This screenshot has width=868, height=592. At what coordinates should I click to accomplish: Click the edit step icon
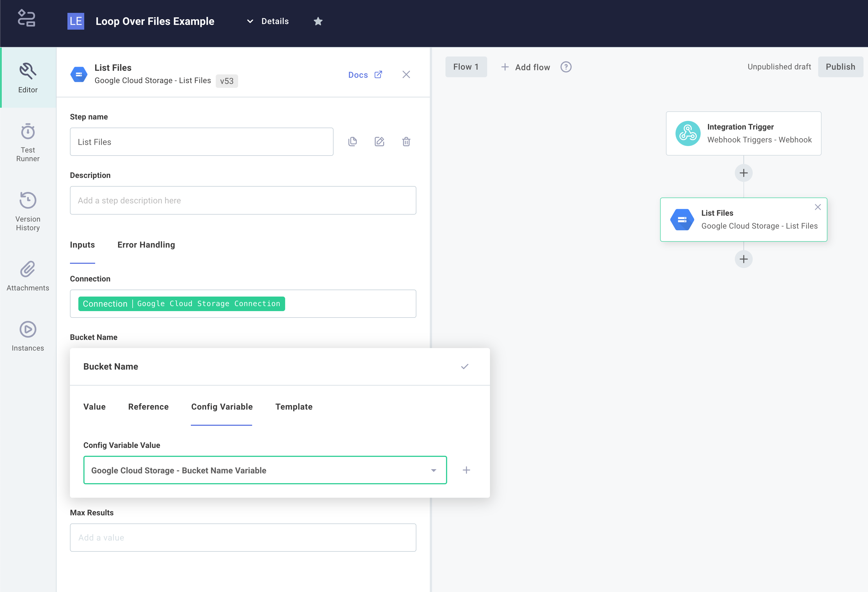(379, 142)
